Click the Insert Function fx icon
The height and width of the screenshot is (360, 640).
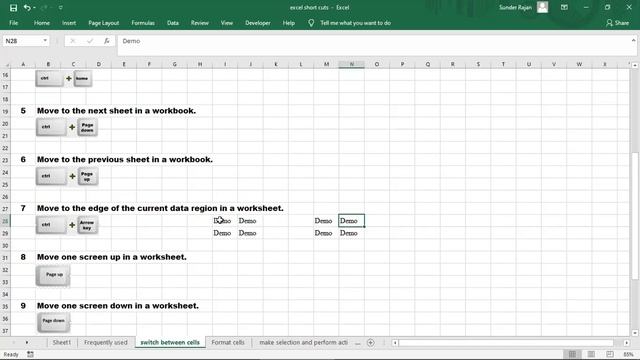click(x=107, y=41)
